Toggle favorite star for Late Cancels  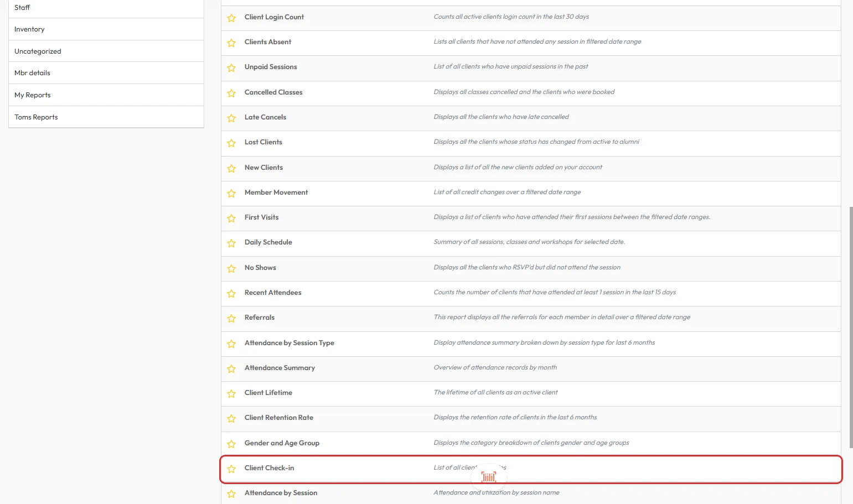pyautogui.click(x=231, y=118)
